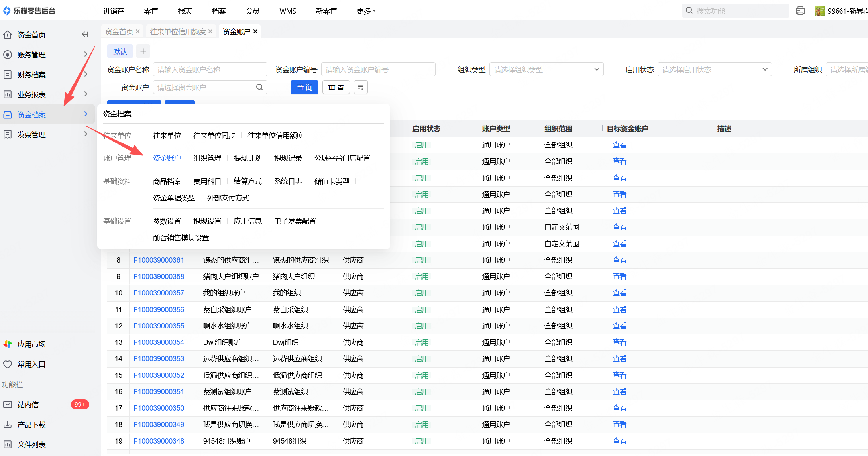Click the blue 查询 button
The width and height of the screenshot is (868, 456).
pos(304,87)
